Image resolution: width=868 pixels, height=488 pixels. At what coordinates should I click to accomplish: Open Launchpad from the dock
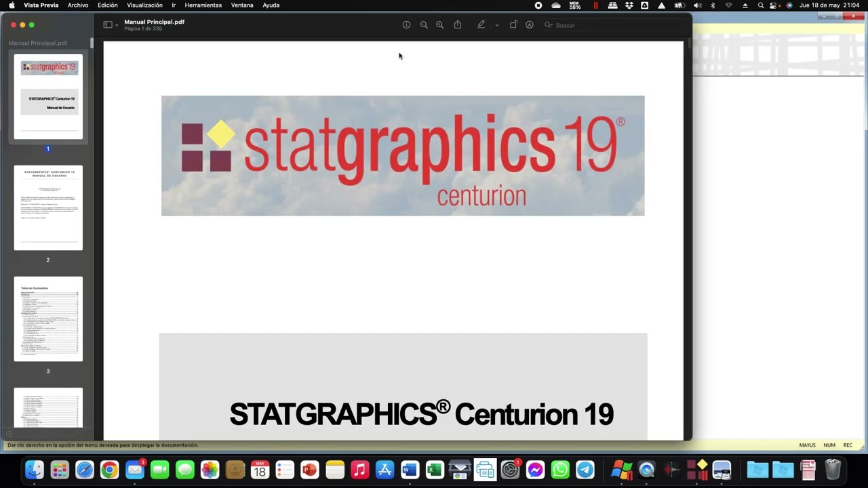60,470
